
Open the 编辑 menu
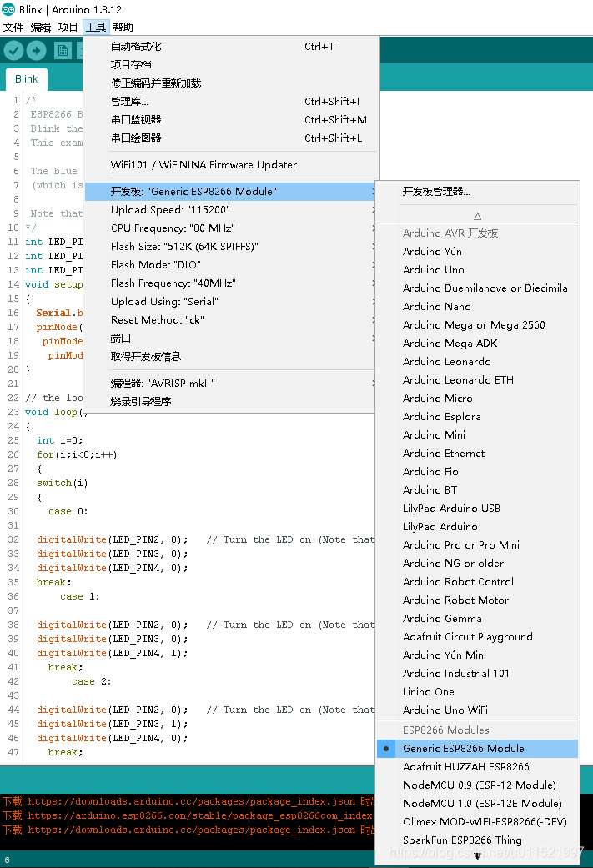click(40, 28)
